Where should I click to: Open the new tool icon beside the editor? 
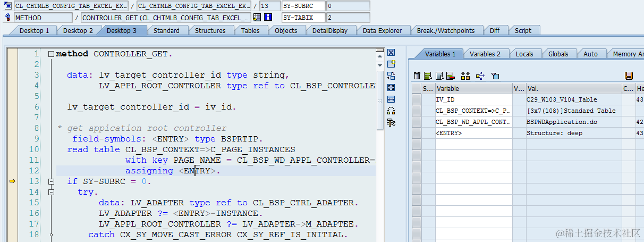391,64
